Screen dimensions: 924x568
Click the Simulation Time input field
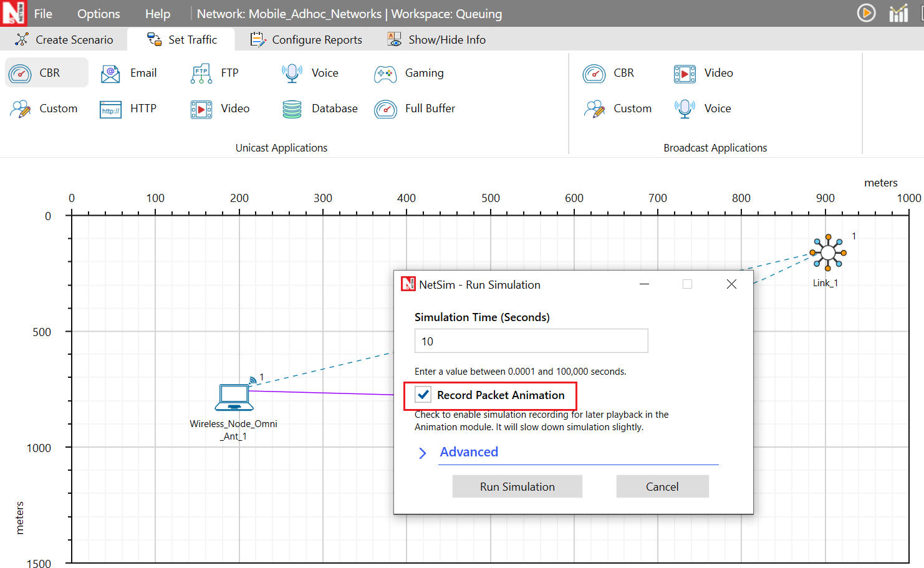point(531,341)
